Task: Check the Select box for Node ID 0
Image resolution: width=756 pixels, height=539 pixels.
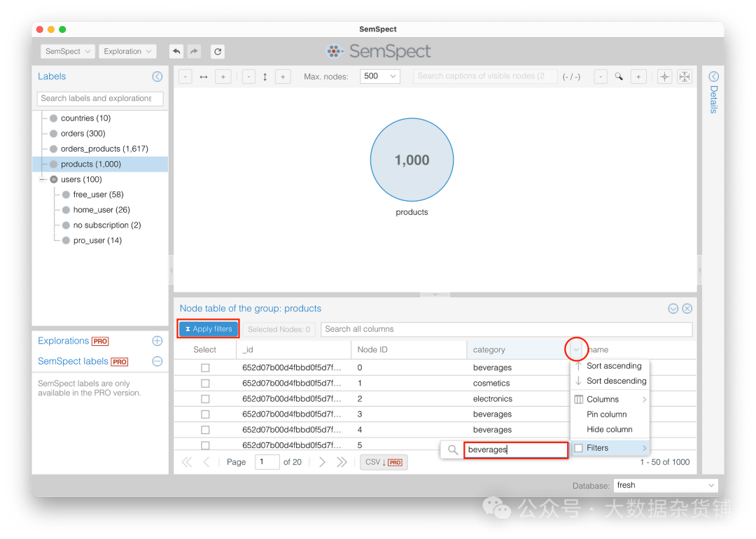Action: coord(205,368)
